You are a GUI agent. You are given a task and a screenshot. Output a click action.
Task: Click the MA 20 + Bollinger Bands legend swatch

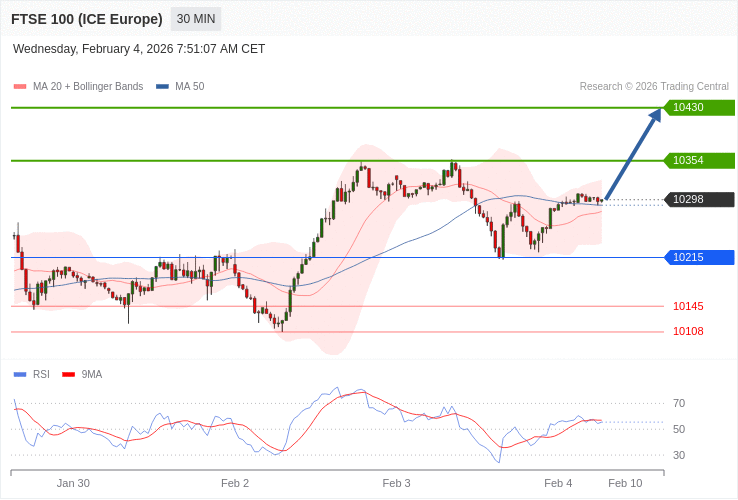[x=20, y=87]
